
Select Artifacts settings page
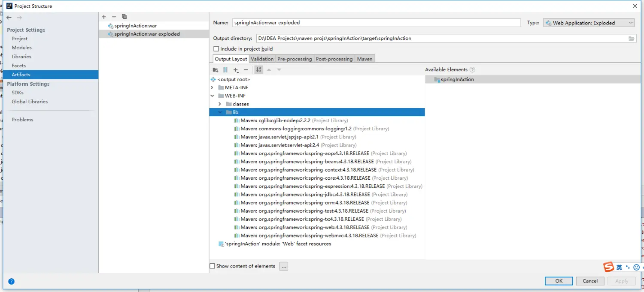click(x=51, y=75)
